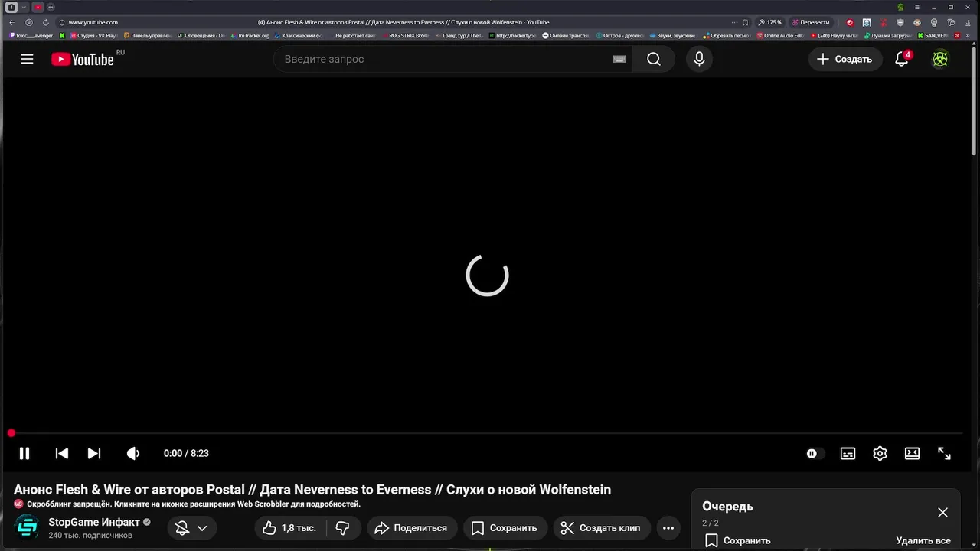
Task: Open the 175 % zoom indicator
Action: 770,22
